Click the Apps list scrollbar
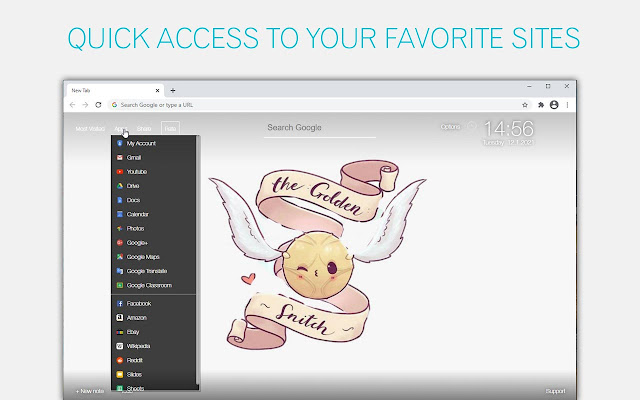This screenshot has height=400, width=640. (x=198, y=261)
